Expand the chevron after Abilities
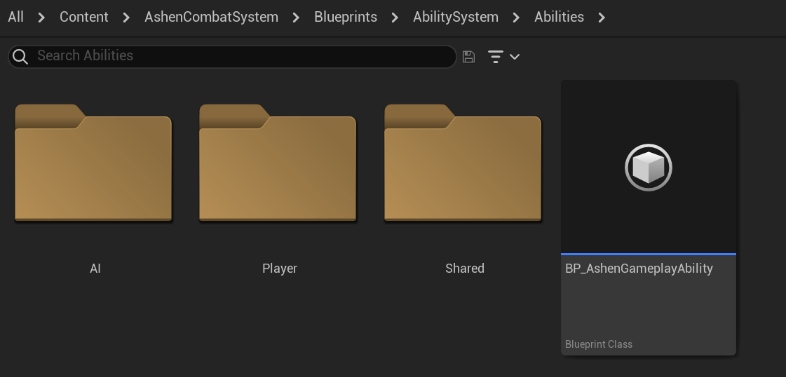This screenshot has width=786, height=377. click(602, 18)
